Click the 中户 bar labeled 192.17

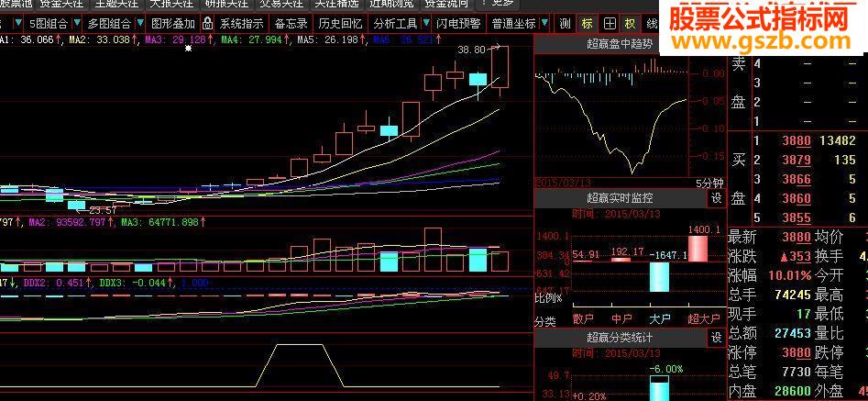coord(621,259)
